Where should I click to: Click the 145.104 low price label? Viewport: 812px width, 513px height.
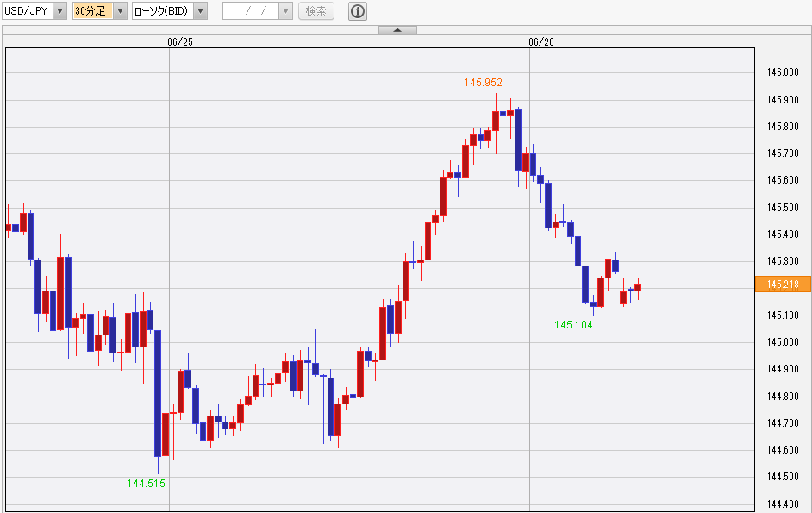point(573,325)
